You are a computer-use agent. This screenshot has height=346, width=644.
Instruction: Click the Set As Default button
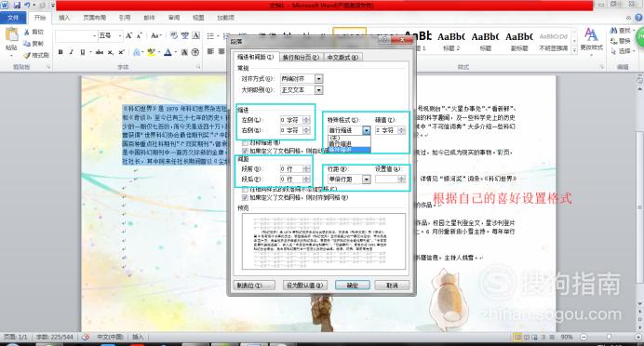(x=305, y=286)
